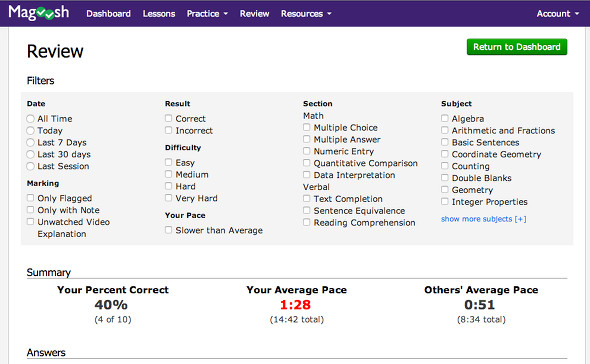
Task: Enable the Medium difficulty checkbox
Action: (x=169, y=174)
